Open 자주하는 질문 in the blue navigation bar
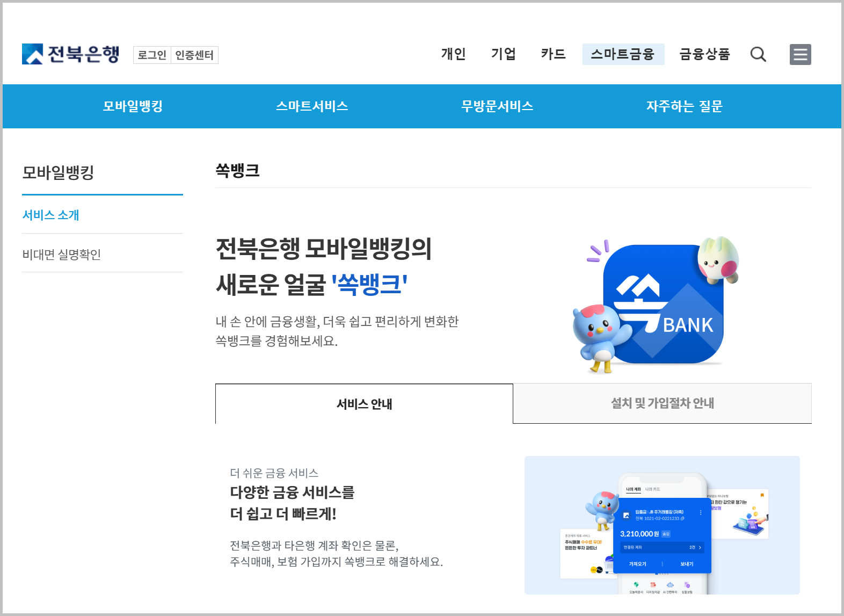This screenshot has height=616, width=844. coord(685,106)
